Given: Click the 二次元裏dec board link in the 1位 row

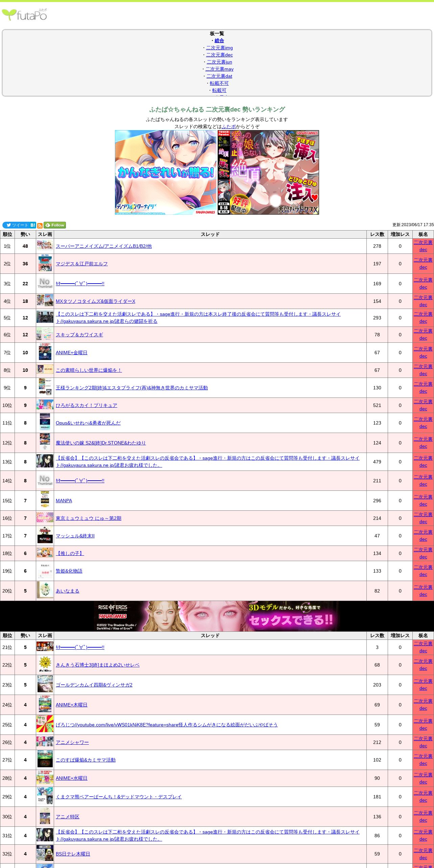Looking at the screenshot, I should click(x=423, y=246).
